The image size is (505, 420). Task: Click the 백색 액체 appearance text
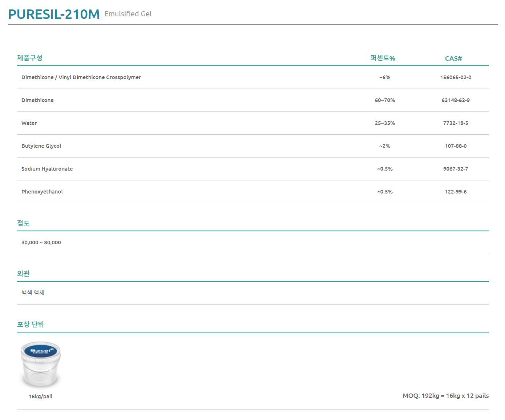pyautogui.click(x=33, y=292)
